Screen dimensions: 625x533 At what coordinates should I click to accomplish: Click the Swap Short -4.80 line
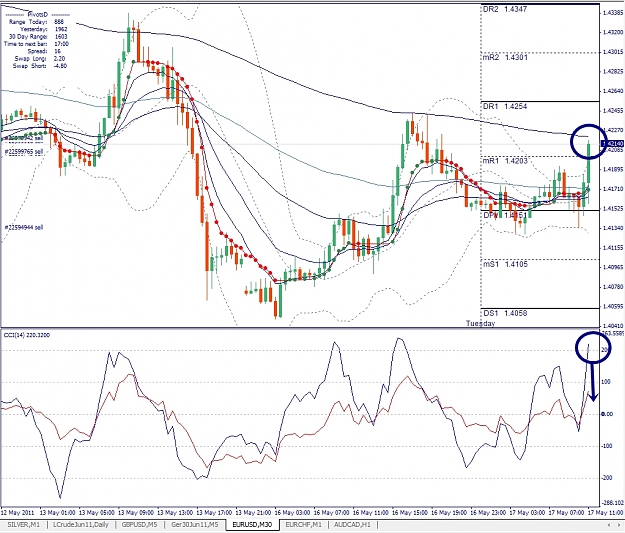[x=39, y=66]
